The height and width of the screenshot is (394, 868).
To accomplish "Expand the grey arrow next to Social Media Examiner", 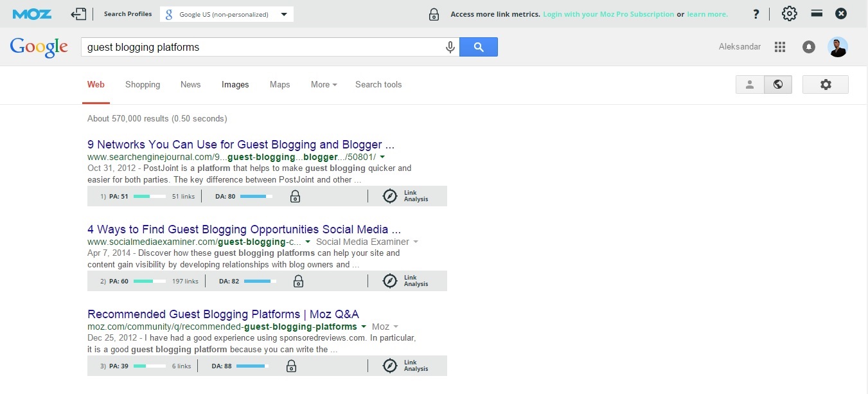I will [416, 242].
